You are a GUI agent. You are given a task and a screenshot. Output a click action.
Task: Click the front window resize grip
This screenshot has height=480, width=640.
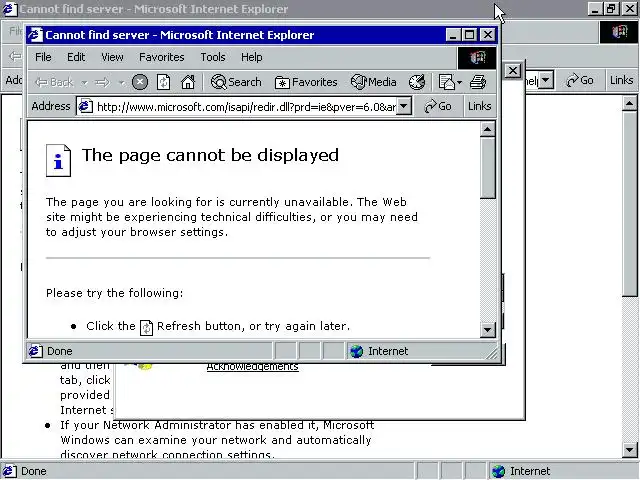coord(493,353)
